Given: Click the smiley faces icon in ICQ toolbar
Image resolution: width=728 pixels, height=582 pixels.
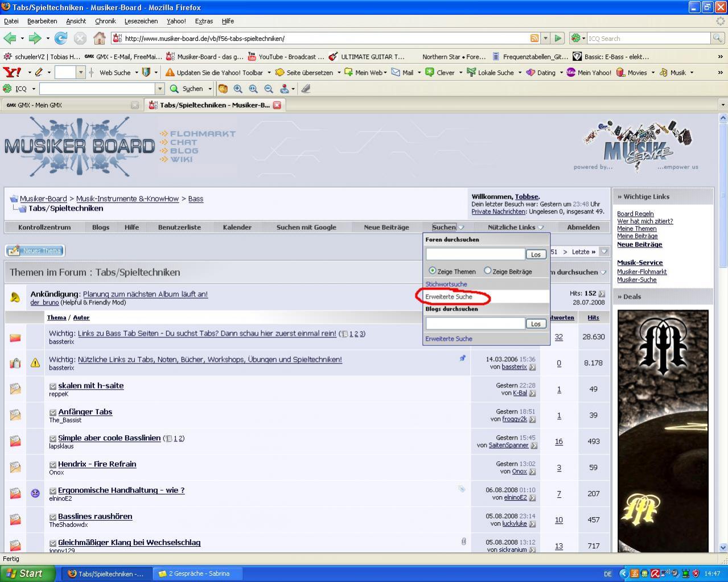Looking at the screenshot, I should tap(223, 89).
